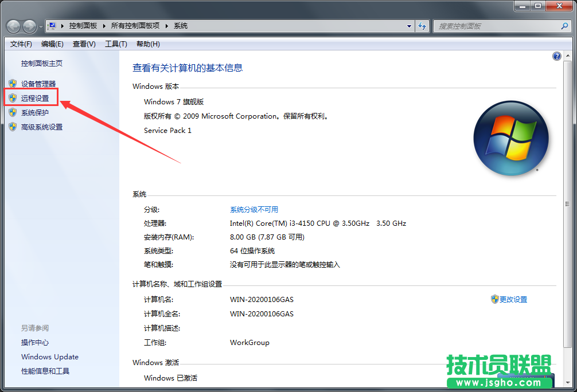
Task: Open the address bar history dropdown arrow
Action: pyautogui.click(x=408, y=26)
